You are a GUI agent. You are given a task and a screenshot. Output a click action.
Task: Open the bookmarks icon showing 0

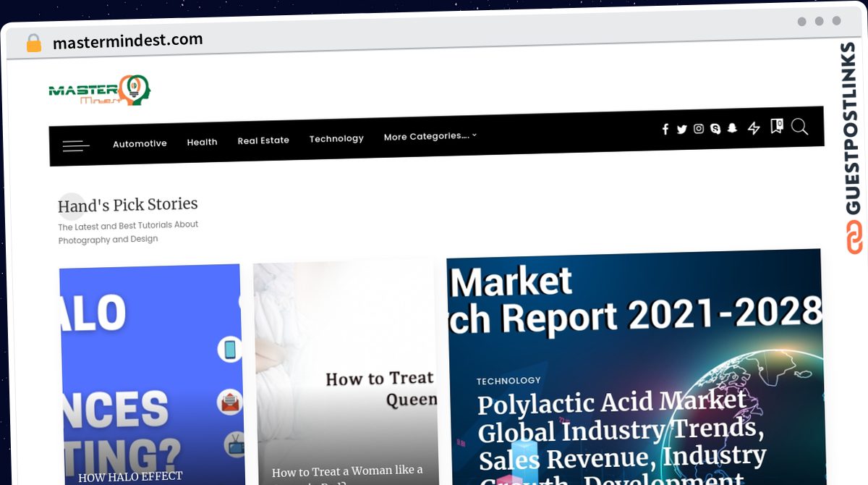tap(776, 127)
